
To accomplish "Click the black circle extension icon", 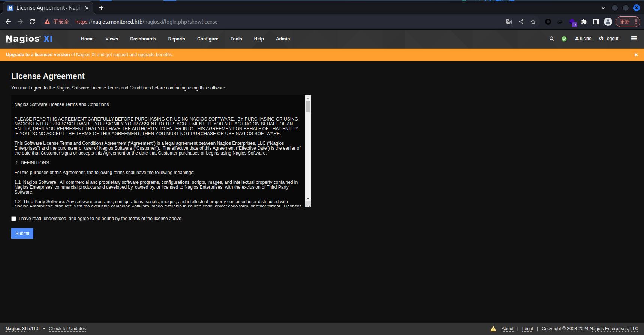I will (x=548, y=22).
